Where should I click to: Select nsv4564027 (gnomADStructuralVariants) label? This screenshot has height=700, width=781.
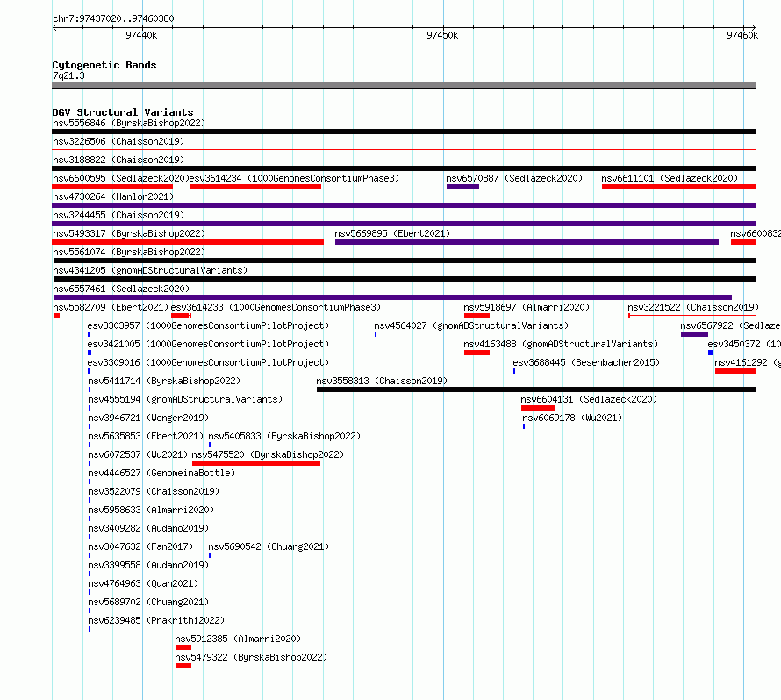tap(471, 325)
